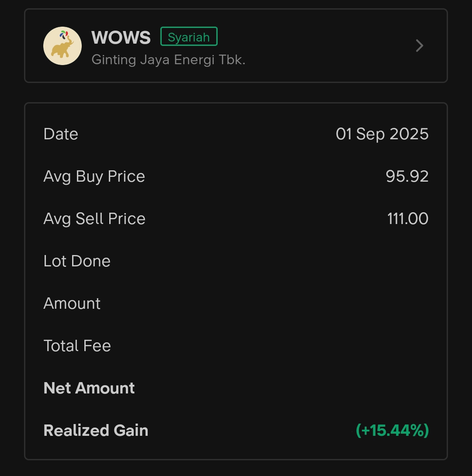This screenshot has width=472, height=476.
Task: Open stock details via right chevron arrow
Action: (420, 46)
